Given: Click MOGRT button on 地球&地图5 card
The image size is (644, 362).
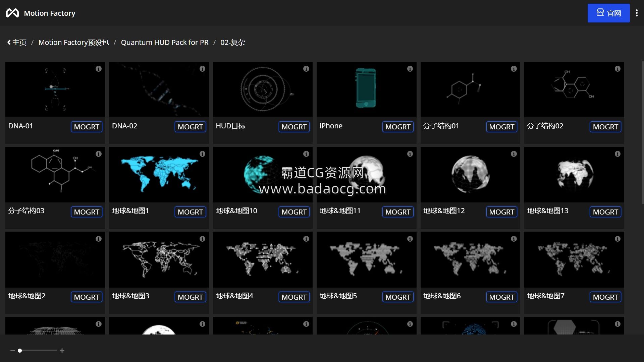Looking at the screenshot, I should click(x=398, y=297).
